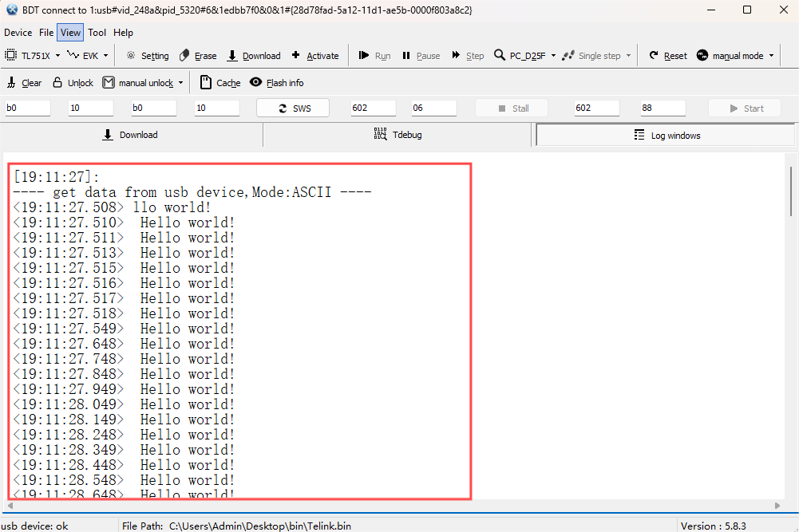Click the horizontal scrollbar right arrow
This screenshot has height=532, width=799.
pyautogui.click(x=777, y=506)
